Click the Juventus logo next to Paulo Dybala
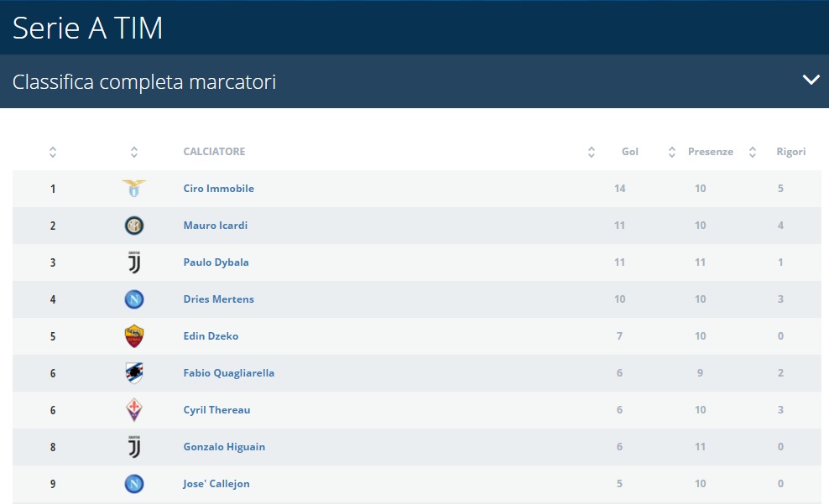Image resolution: width=829 pixels, height=504 pixels. (x=134, y=262)
